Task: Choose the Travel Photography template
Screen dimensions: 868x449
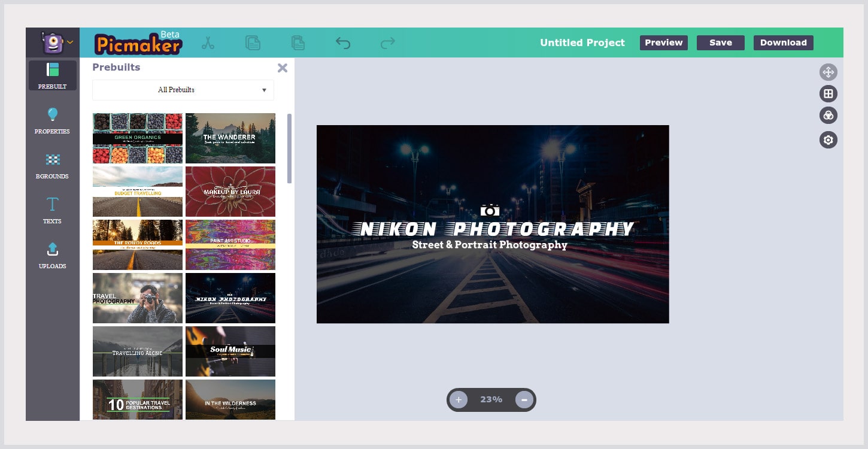Action: 138,298
